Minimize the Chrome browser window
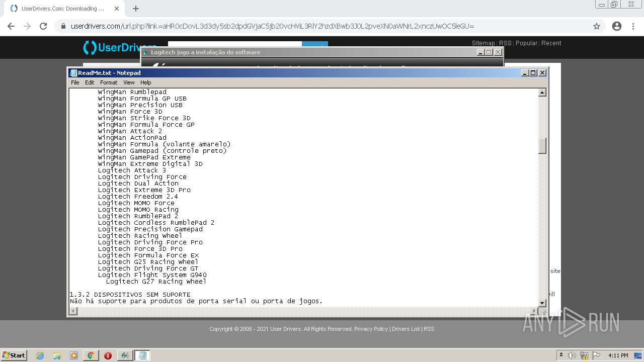The image size is (644, 362). pos(601,5)
